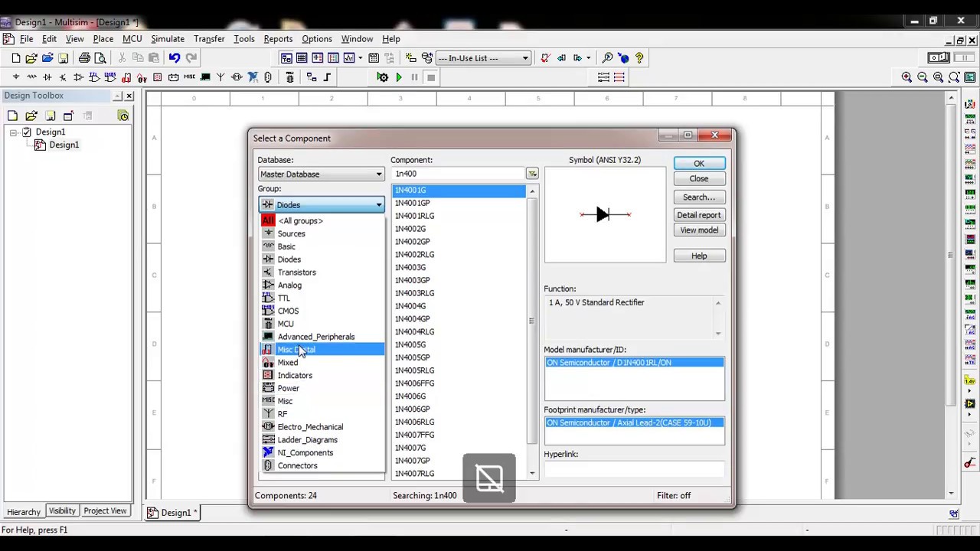The image size is (980, 551).
Task: Open the Simulate menu
Action: pos(167,39)
